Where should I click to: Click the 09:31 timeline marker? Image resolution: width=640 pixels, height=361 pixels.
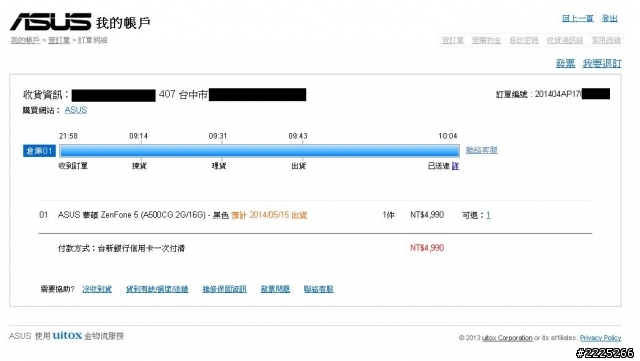tap(218, 136)
